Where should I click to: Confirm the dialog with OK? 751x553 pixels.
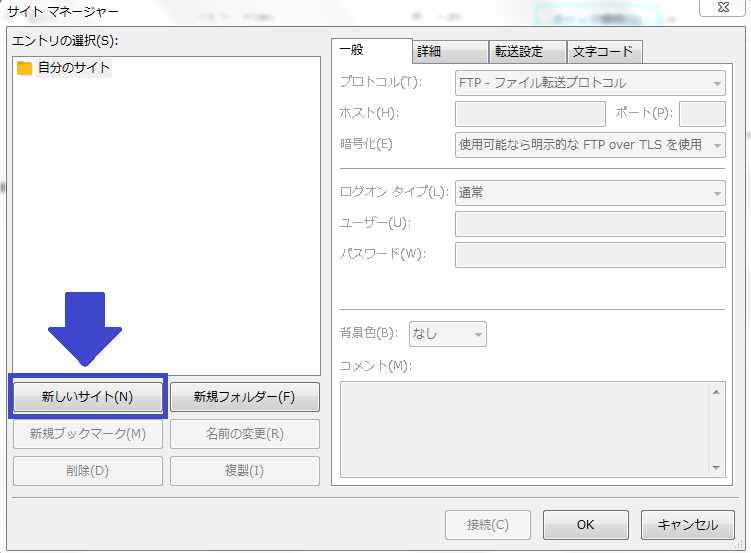585,524
